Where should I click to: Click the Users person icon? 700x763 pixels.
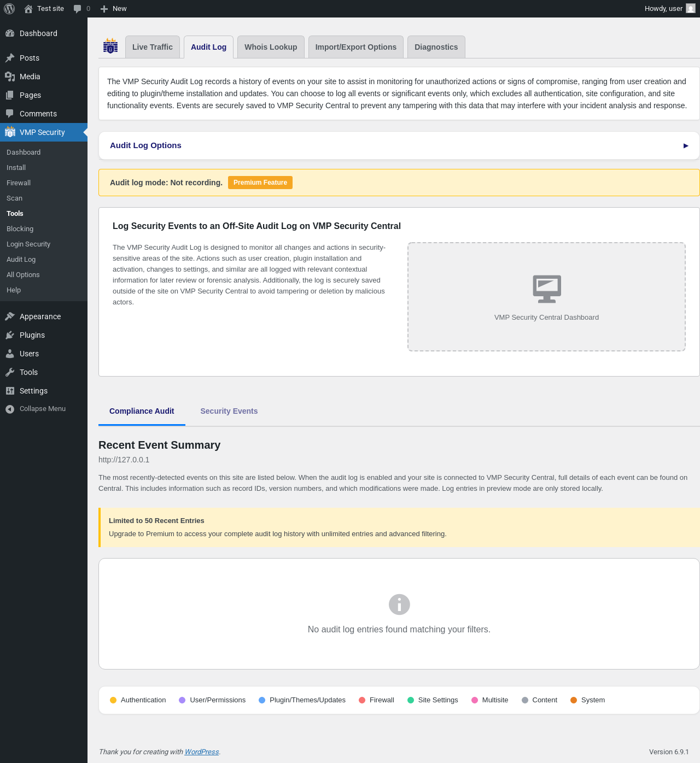coord(10,354)
